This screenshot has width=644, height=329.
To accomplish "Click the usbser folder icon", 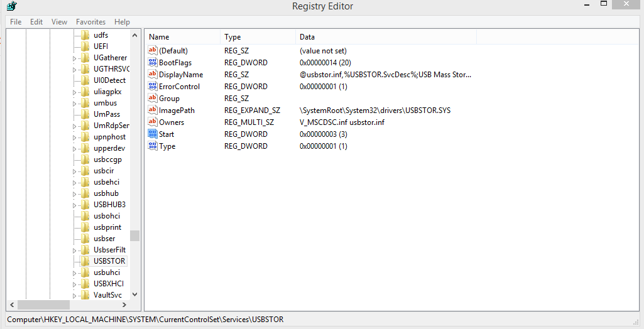I will (85, 239).
